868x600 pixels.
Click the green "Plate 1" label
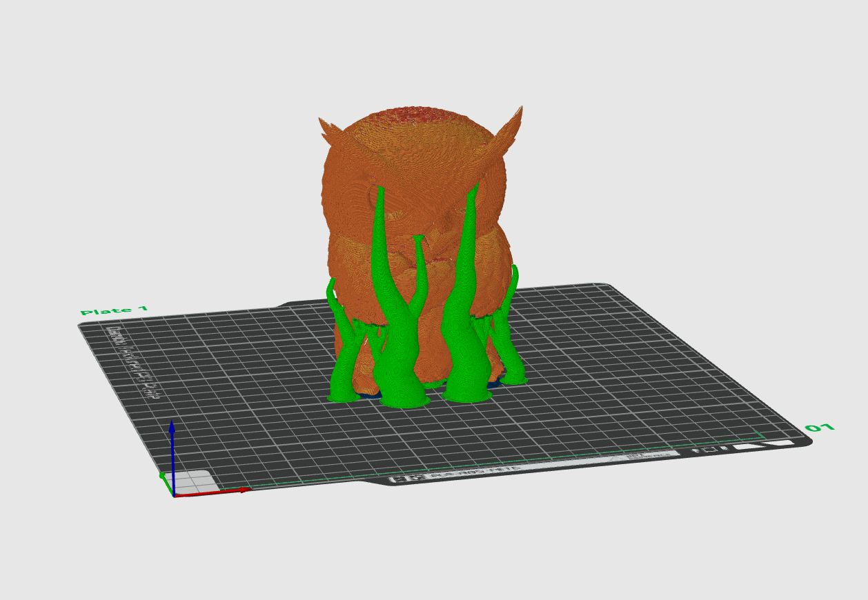(114, 310)
